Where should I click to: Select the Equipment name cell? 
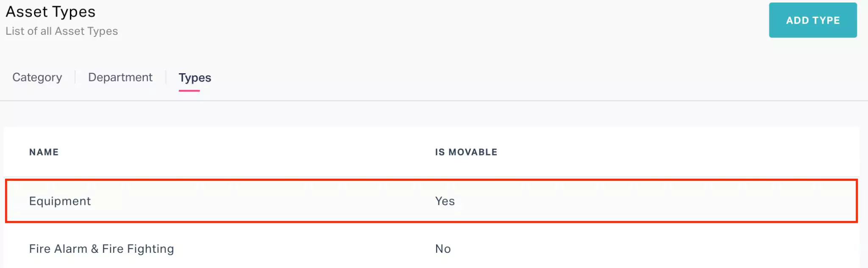click(x=60, y=201)
